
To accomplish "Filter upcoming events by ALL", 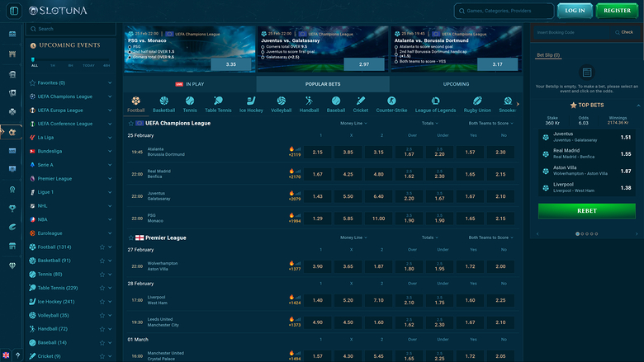I will click(35, 66).
